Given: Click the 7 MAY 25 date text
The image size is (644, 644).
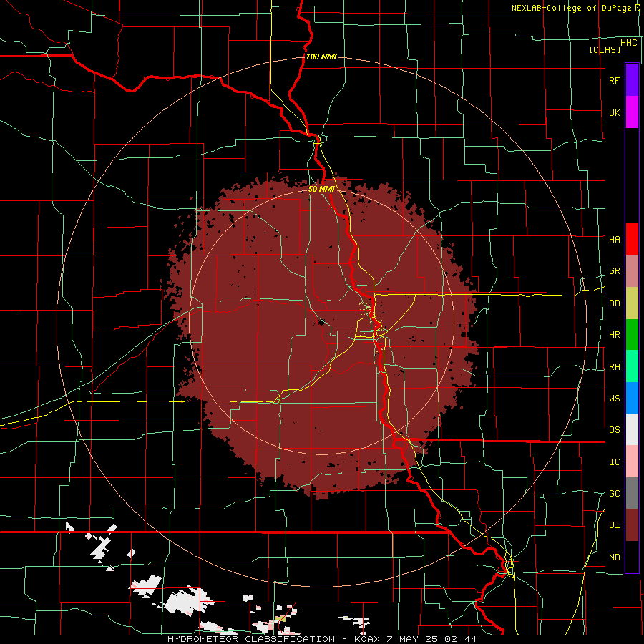Looking at the screenshot, I should tap(415, 639).
